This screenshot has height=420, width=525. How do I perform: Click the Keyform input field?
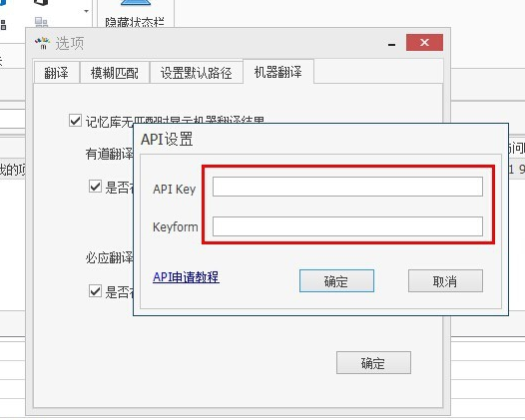coord(347,226)
